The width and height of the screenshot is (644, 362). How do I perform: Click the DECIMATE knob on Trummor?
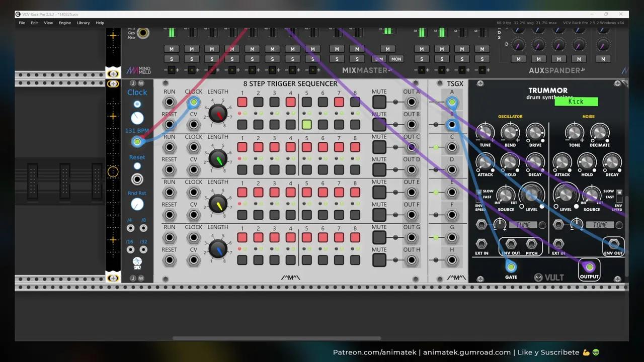599,132
